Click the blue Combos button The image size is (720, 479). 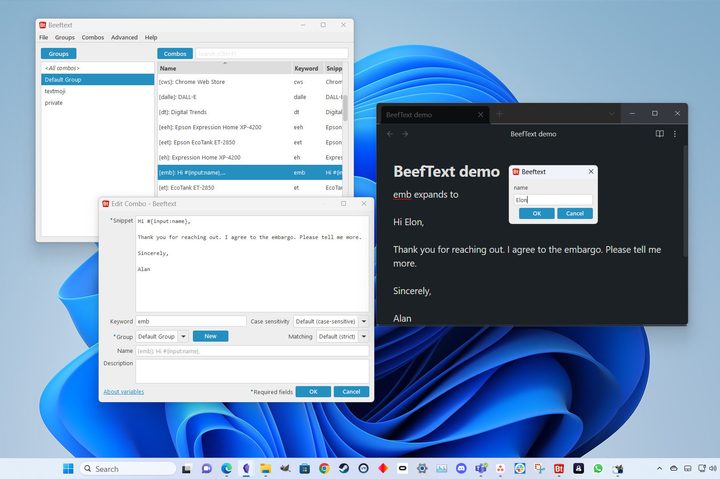tap(175, 54)
